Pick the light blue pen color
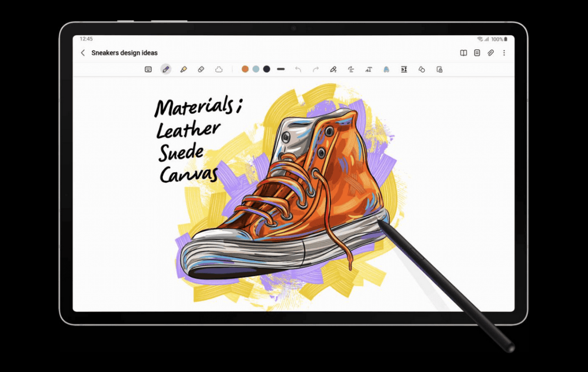588x372 pixels. tap(256, 69)
